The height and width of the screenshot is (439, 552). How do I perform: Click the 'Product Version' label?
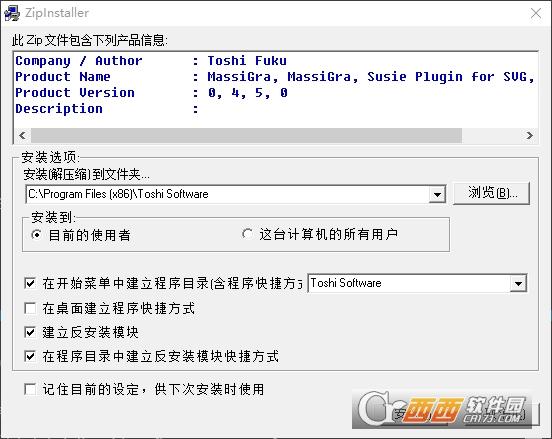pyautogui.click(x=75, y=93)
